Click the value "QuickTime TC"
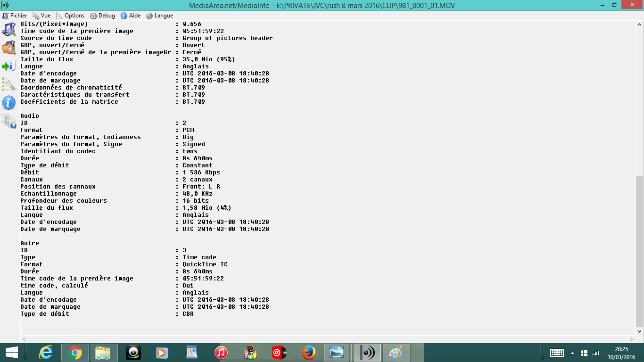This screenshot has width=644, height=362. (x=205, y=264)
